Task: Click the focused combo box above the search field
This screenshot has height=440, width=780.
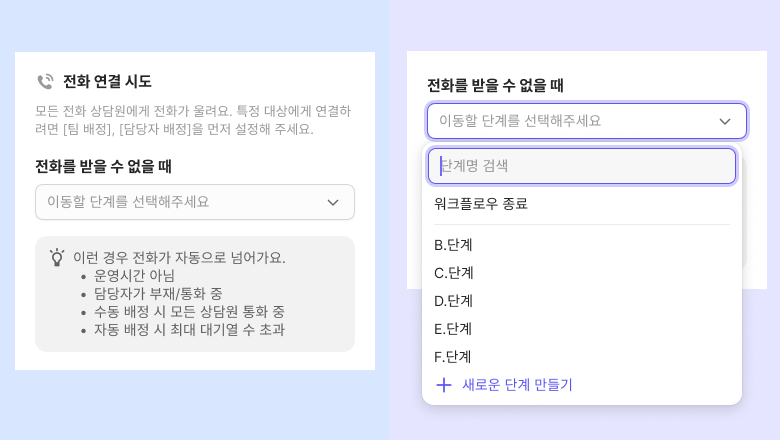Action: pyautogui.click(x=570, y=121)
